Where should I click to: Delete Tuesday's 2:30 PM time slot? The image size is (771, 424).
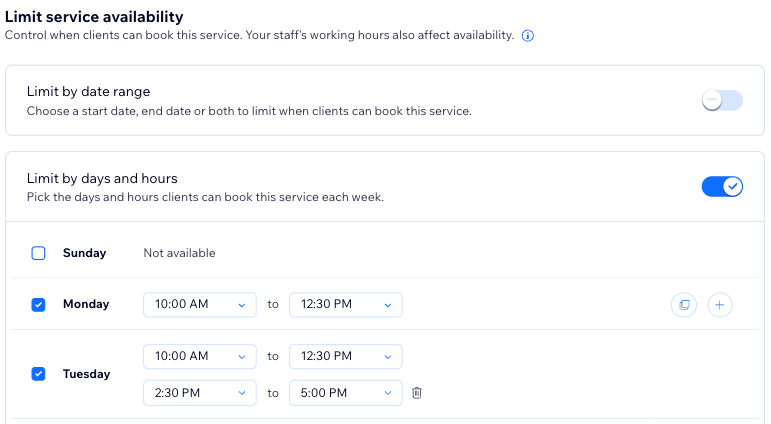click(416, 393)
